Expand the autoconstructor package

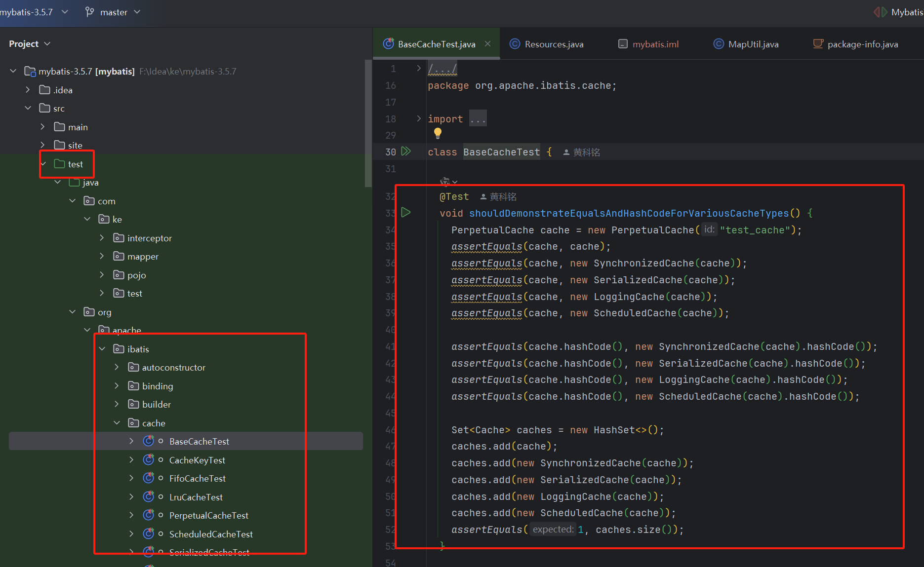[x=117, y=367]
